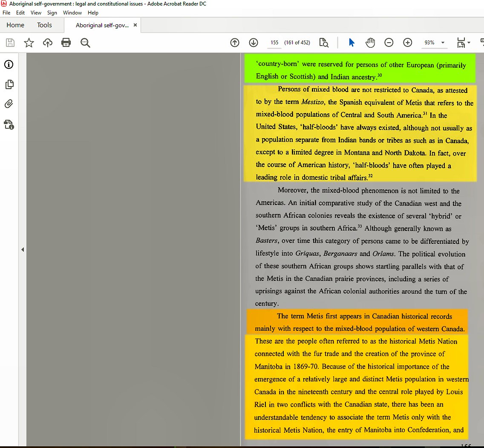Open the page search and thumbnails tool
The width and height of the screenshot is (484, 448).
pos(324,43)
